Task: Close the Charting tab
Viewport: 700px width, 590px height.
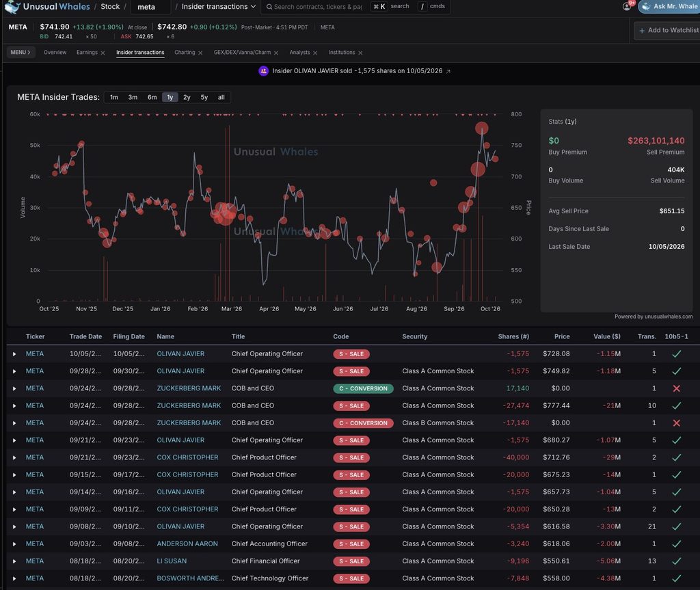Action: click(200, 53)
